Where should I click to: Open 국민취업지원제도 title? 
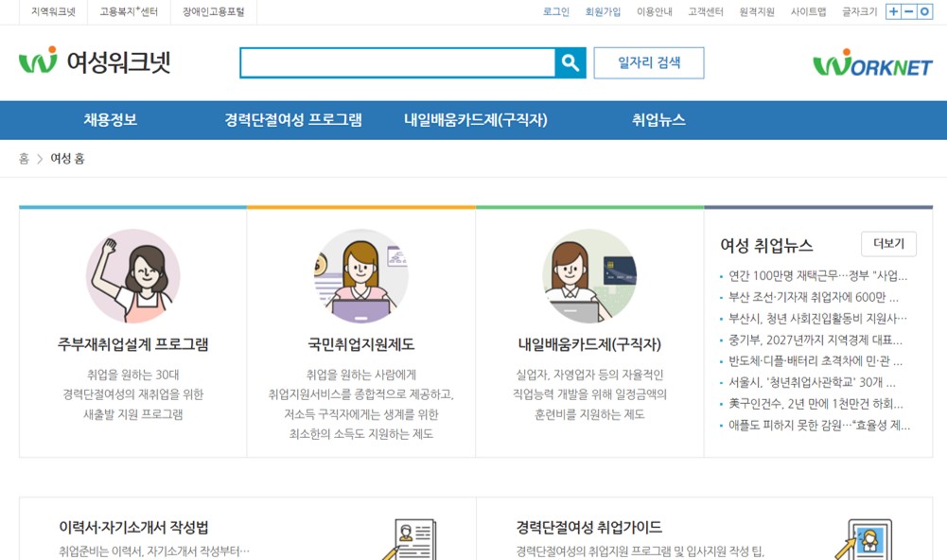(361, 344)
